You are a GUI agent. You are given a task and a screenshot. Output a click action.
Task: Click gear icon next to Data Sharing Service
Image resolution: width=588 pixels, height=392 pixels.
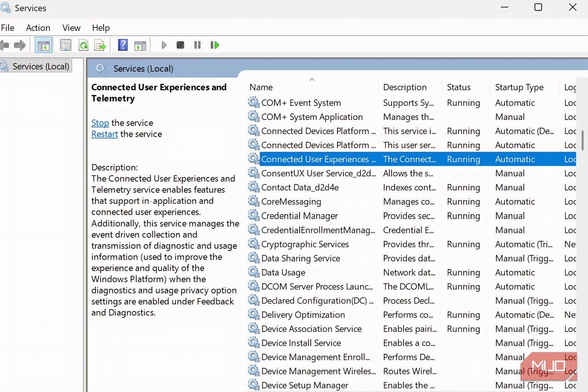[253, 258]
